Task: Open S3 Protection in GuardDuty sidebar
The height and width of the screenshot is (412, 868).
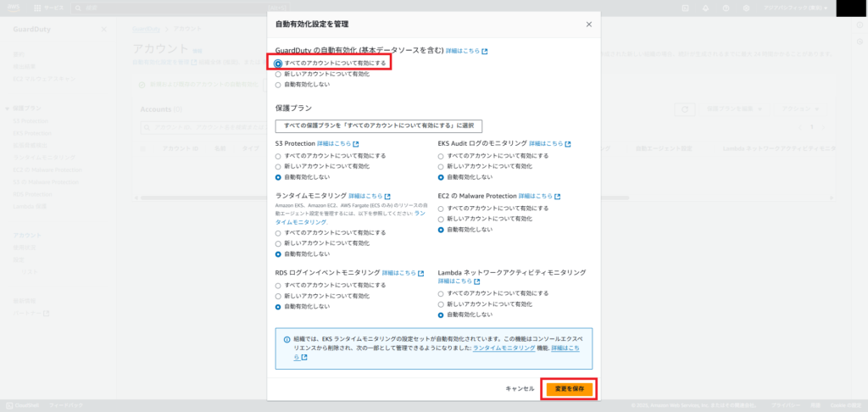Action: click(x=31, y=120)
